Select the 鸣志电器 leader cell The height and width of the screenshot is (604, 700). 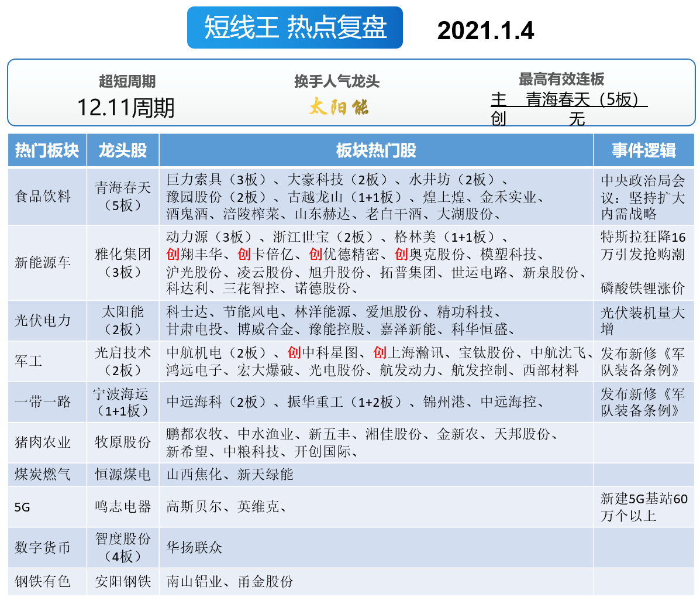point(123,507)
